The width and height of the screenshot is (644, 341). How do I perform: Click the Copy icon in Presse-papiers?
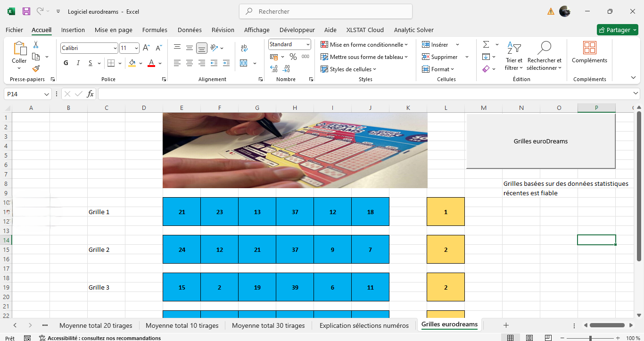[36, 57]
